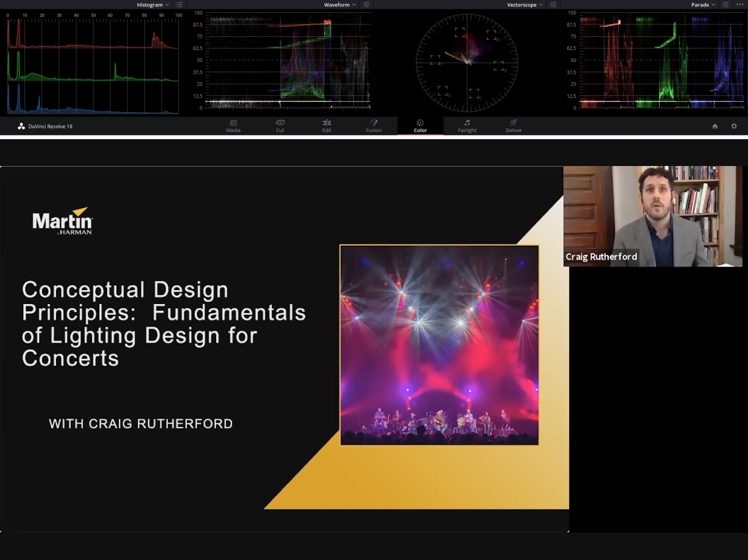Open the Fairlight audio page
Screen dimensions: 748x560
467,126
